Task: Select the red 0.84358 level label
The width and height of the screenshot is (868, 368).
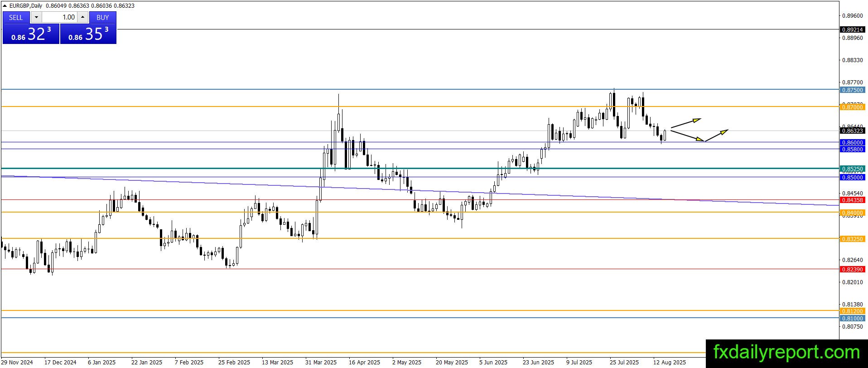Action: coord(852,200)
